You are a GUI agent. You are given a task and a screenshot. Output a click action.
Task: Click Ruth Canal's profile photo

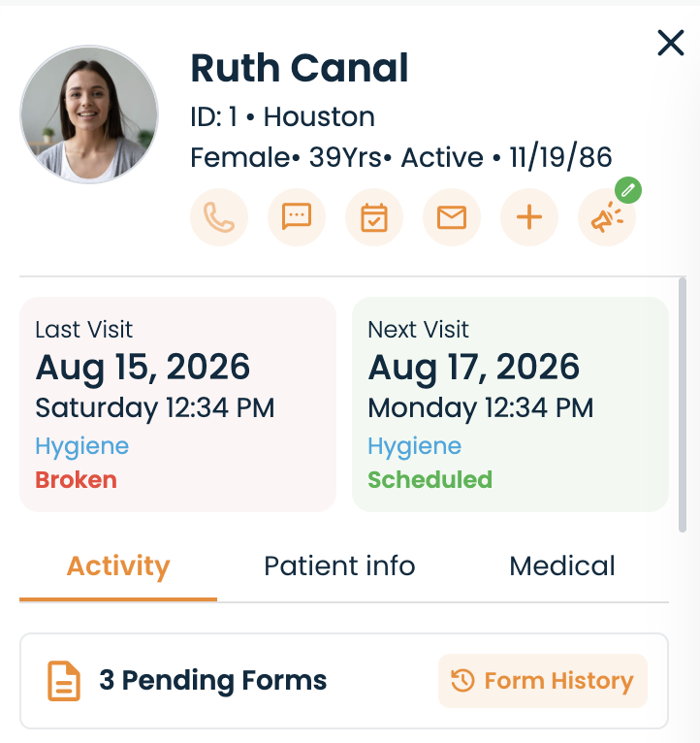[89, 114]
